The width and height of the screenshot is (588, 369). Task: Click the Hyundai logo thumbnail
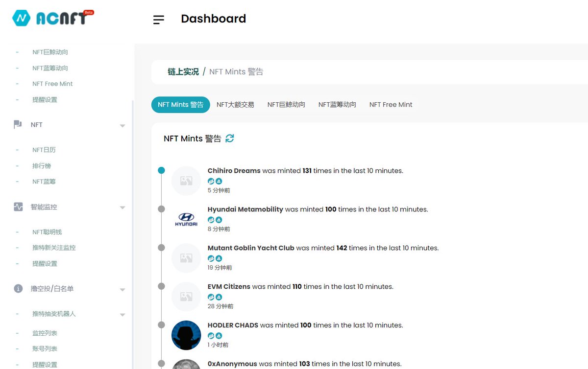186,220
